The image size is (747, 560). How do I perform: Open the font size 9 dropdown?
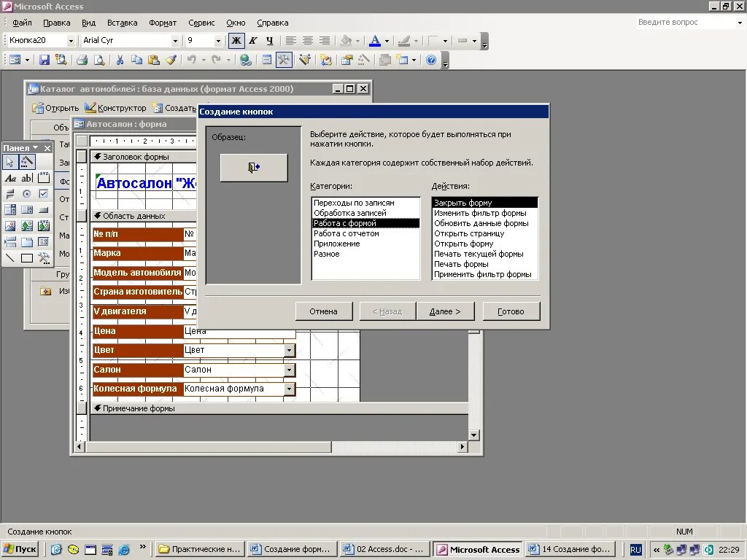pyautogui.click(x=218, y=41)
